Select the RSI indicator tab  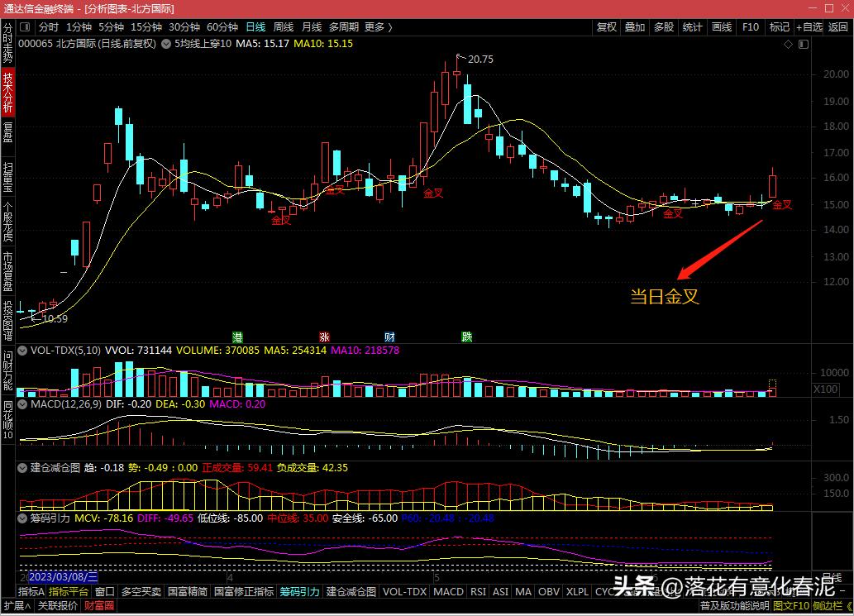click(x=478, y=592)
